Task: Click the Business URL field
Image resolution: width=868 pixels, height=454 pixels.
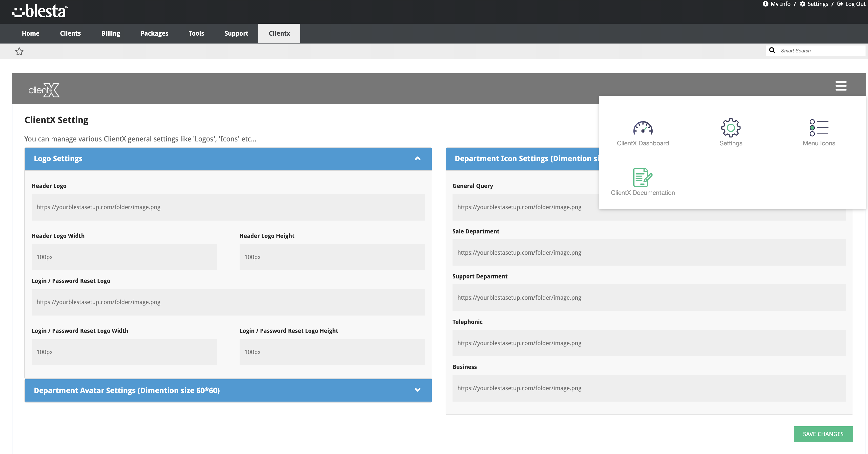Action: click(x=649, y=388)
